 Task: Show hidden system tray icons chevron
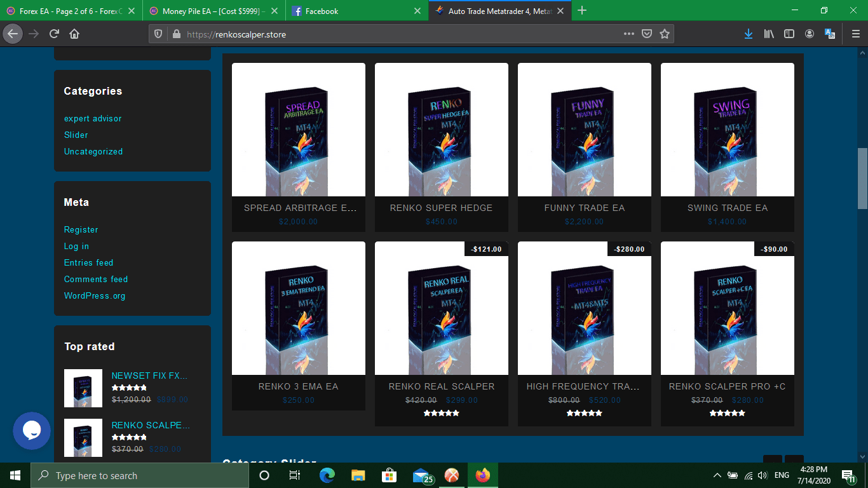[717, 475]
